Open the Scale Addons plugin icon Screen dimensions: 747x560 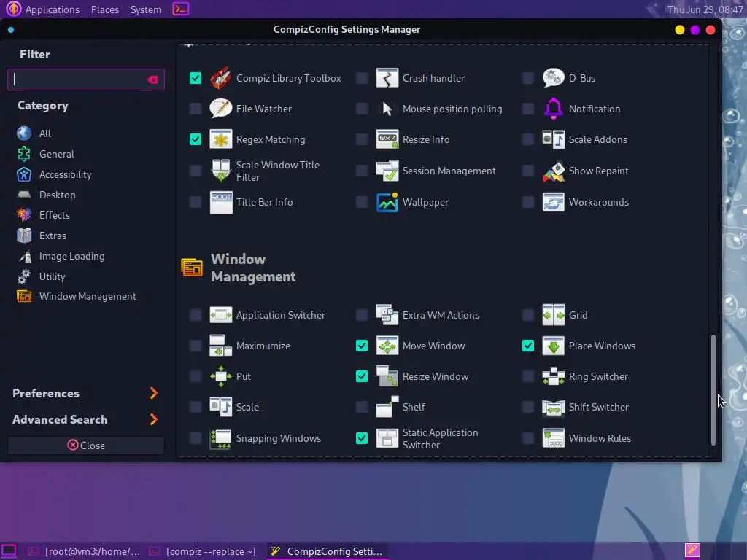coord(553,139)
